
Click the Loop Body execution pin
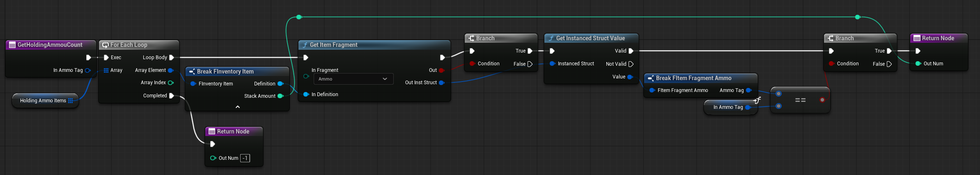[x=172, y=58]
